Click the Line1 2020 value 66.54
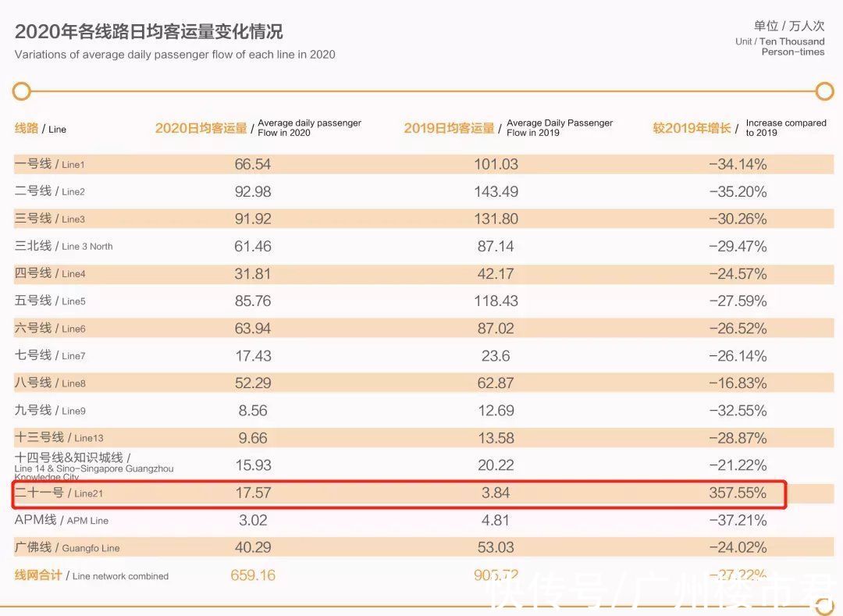843x616 pixels. (x=253, y=165)
